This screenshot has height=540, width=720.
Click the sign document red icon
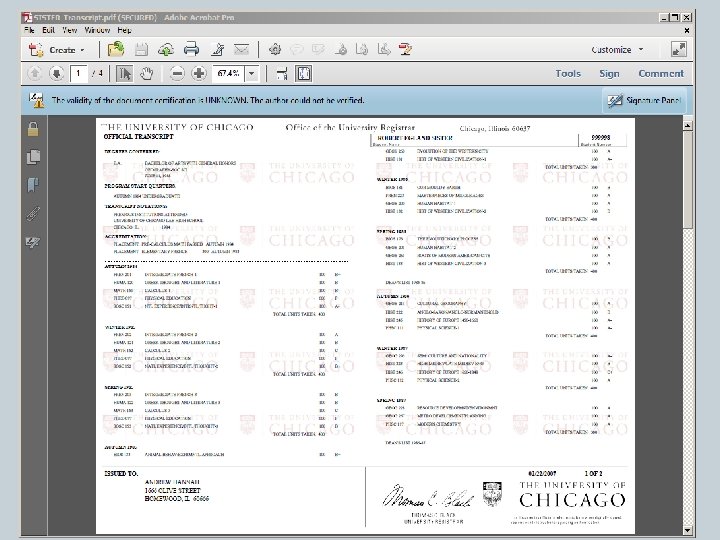pyautogui.click(x=405, y=49)
